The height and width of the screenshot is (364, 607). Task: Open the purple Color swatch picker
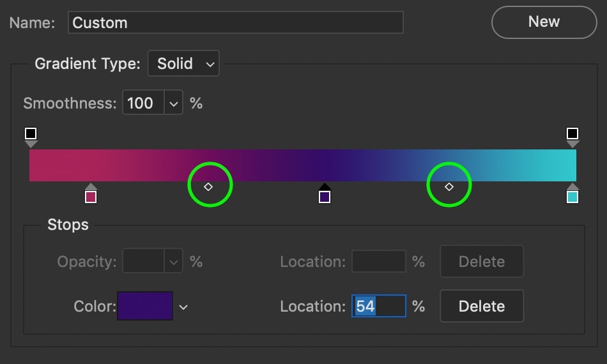(145, 307)
